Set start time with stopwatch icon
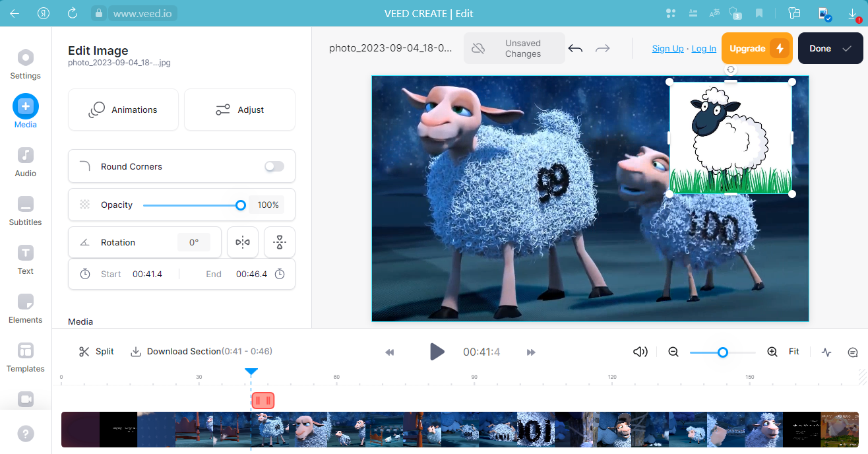The image size is (868, 454). point(85,274)
